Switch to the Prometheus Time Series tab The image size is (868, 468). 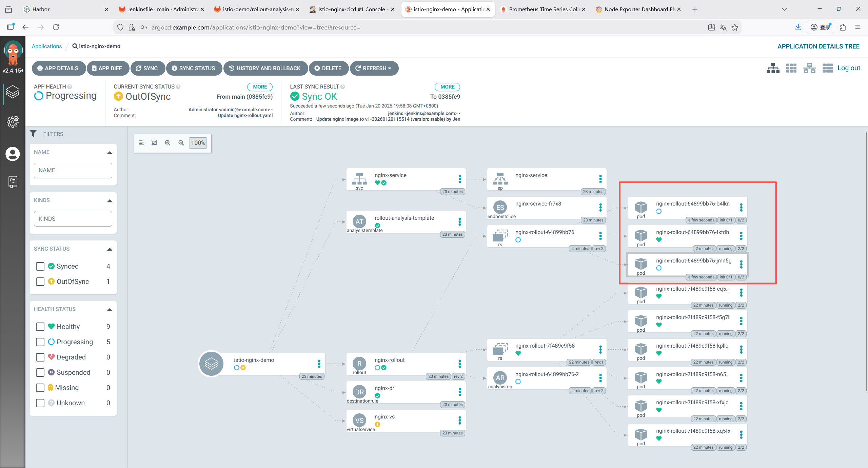(542, 9)
